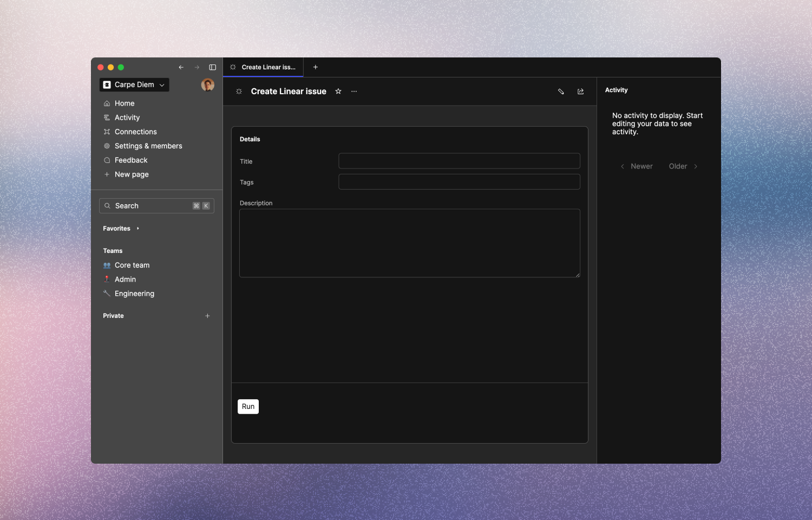Go forward with the right arrow icon

[x=197, y=67]
